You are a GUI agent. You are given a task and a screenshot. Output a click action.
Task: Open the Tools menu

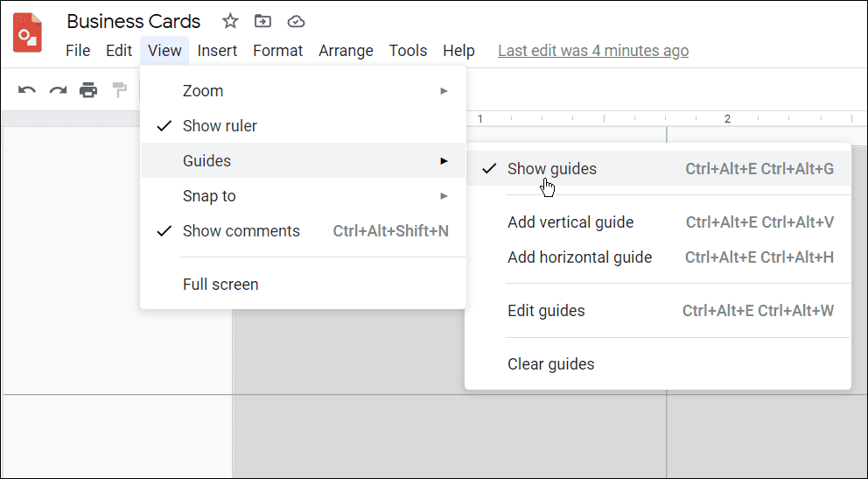point(408,51)
